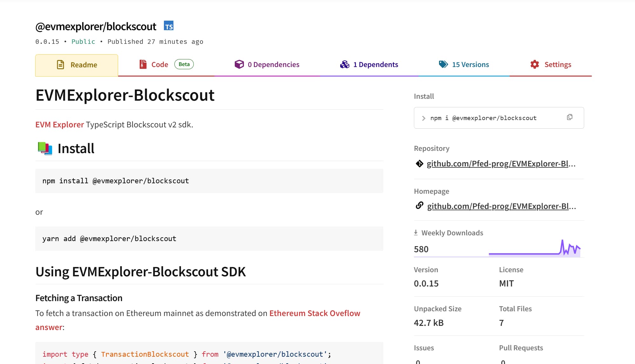This screenshot has width=635, height=364.
Task: Open the Ethereum Stack Overflow answer link
Action: 314,313
